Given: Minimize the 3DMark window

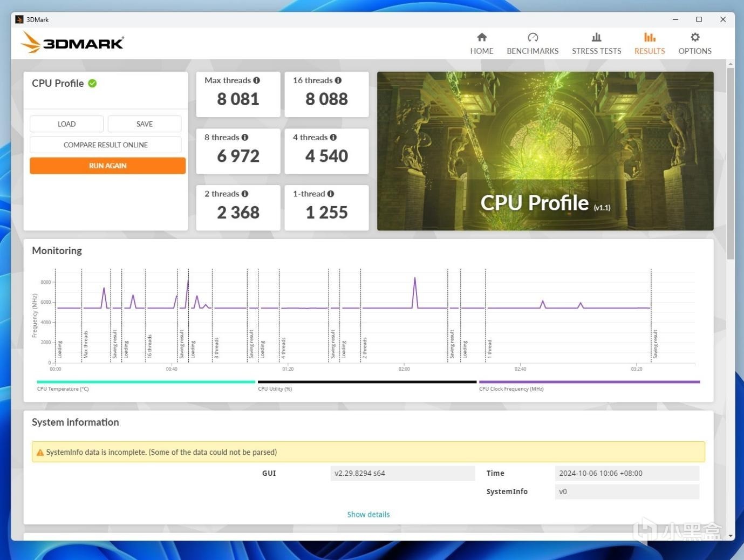Looking at the screenshot, I should click(675, 19).
